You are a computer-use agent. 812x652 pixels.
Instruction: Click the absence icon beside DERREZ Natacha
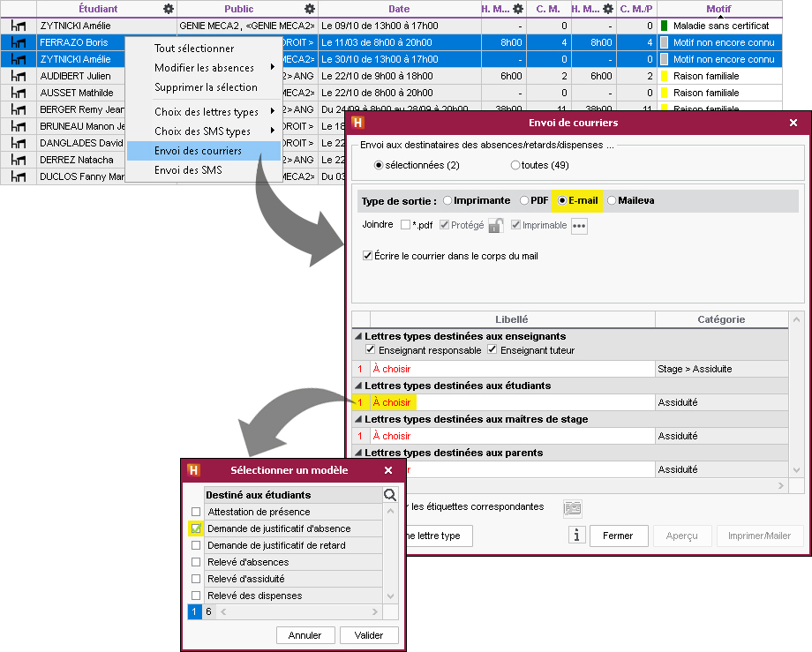pos(19,160)
